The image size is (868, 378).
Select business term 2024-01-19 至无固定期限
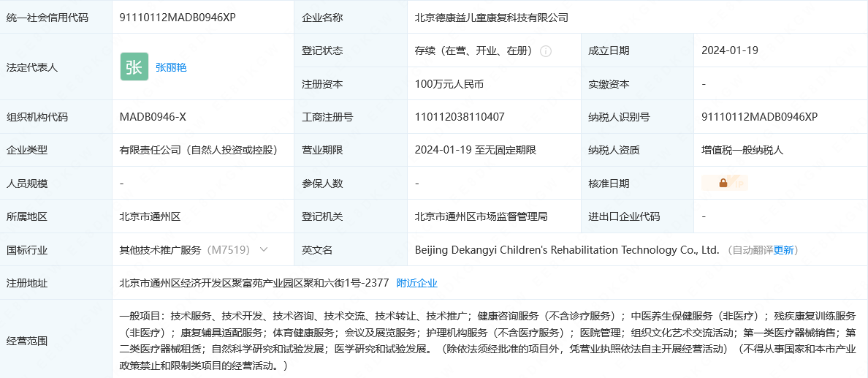click(x=476, y=150)
